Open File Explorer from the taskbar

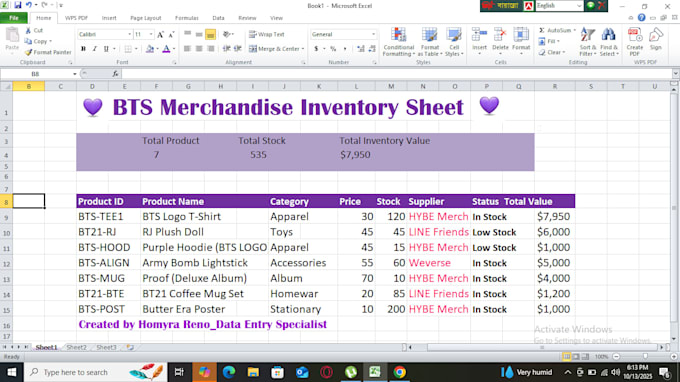(x=253, y=372)
